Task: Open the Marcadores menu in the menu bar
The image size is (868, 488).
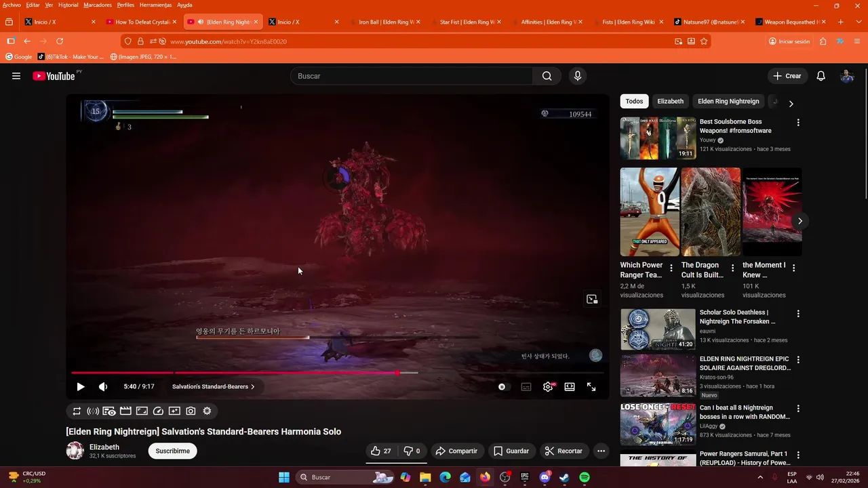Action: [x=98, y=5]
